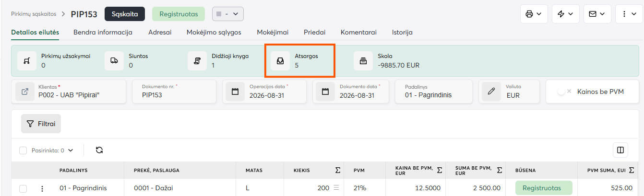Click the 12.5000 price cell

416,188
